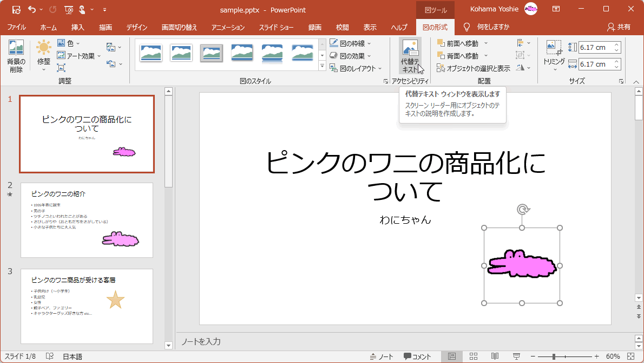Open the 挿入 Insert tab
Image resolution: width=644 pixels, height=363 pixels.
pos(78,27)
